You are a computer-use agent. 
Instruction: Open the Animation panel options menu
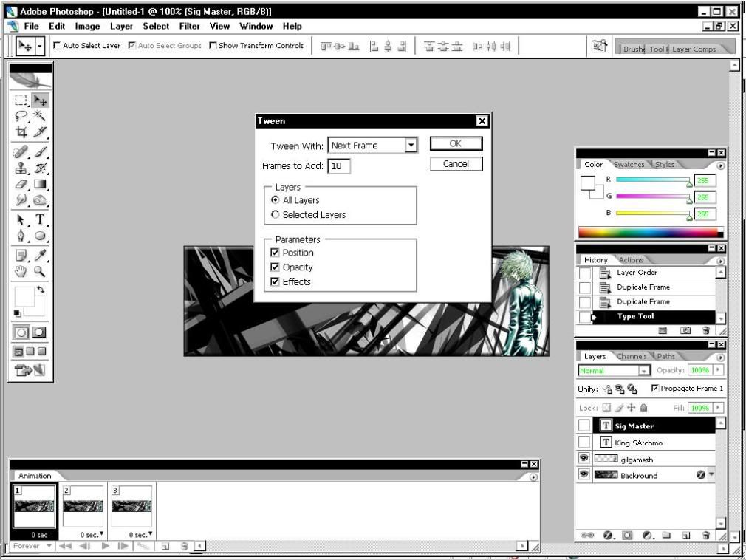tap(533, 477)
